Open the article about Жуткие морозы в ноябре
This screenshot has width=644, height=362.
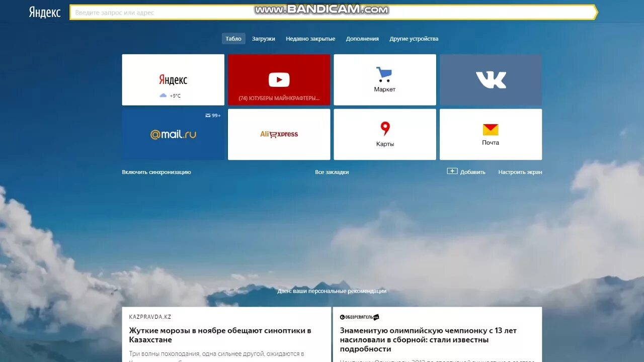tap(220, 335)
